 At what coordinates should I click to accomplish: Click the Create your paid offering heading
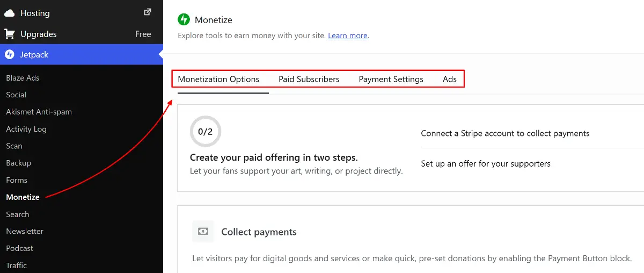pyautogui.click(x=274, y=157)
